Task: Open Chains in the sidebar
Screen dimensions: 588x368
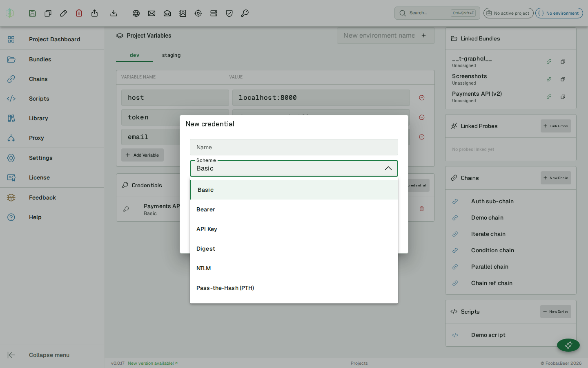Action: pos(52,79)
